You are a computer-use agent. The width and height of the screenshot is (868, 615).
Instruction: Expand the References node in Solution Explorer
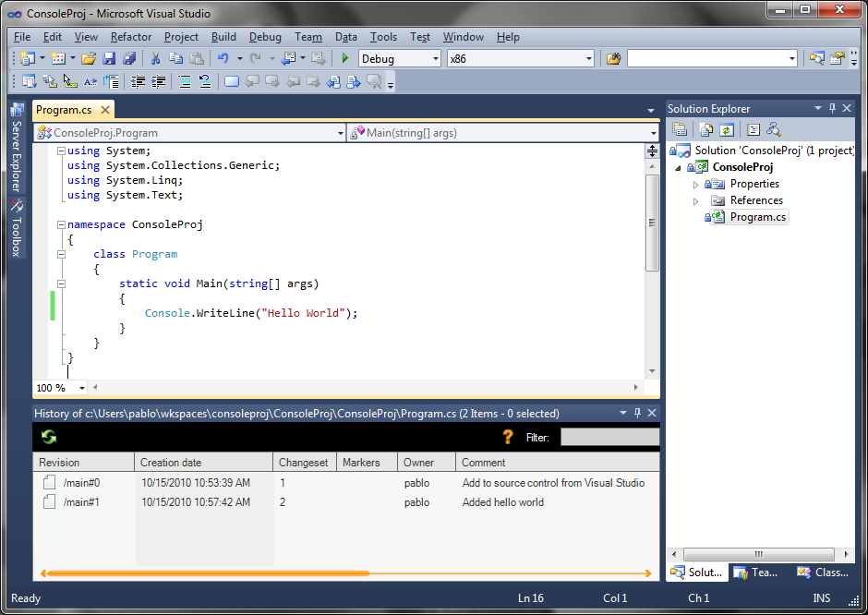pos(696,201)
